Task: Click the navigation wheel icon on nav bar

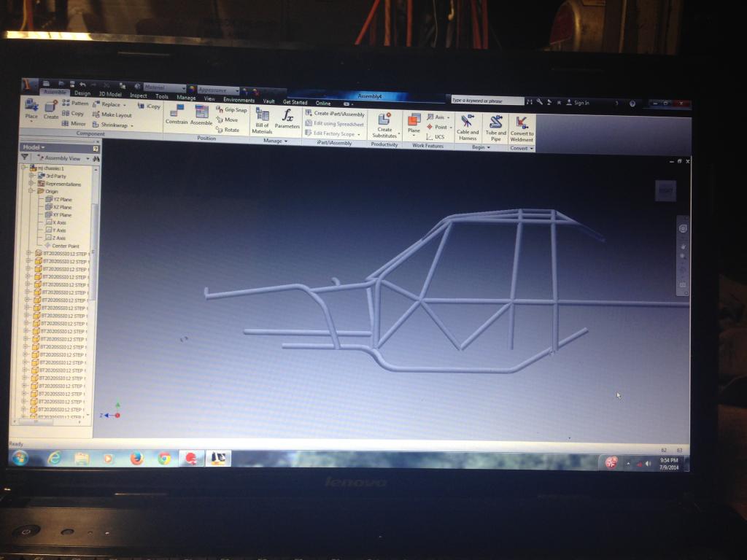Action: coord(683,228)
